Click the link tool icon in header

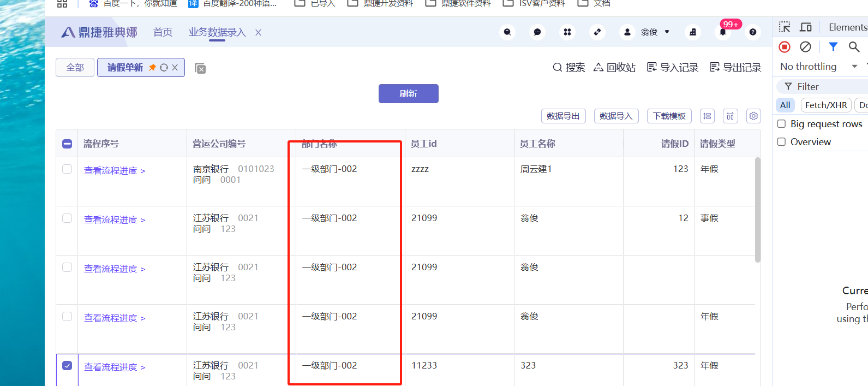pos(597,32)
